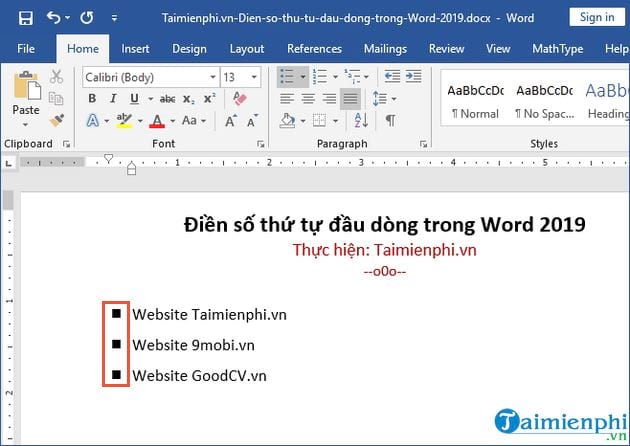Image resolution: width=630 pixels, height=446 pixels.
Task: Apply red font color
Action: (157, 121)
